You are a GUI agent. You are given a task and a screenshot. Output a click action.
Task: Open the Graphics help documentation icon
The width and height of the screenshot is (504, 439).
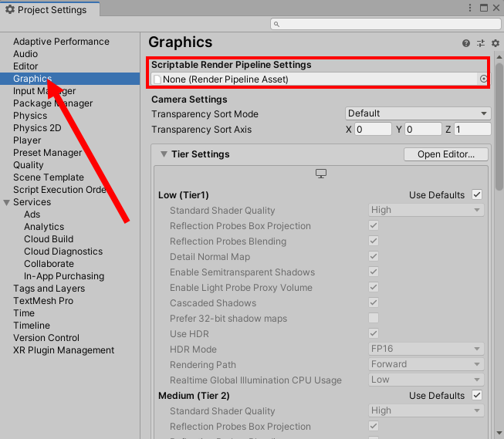point(465,43)
